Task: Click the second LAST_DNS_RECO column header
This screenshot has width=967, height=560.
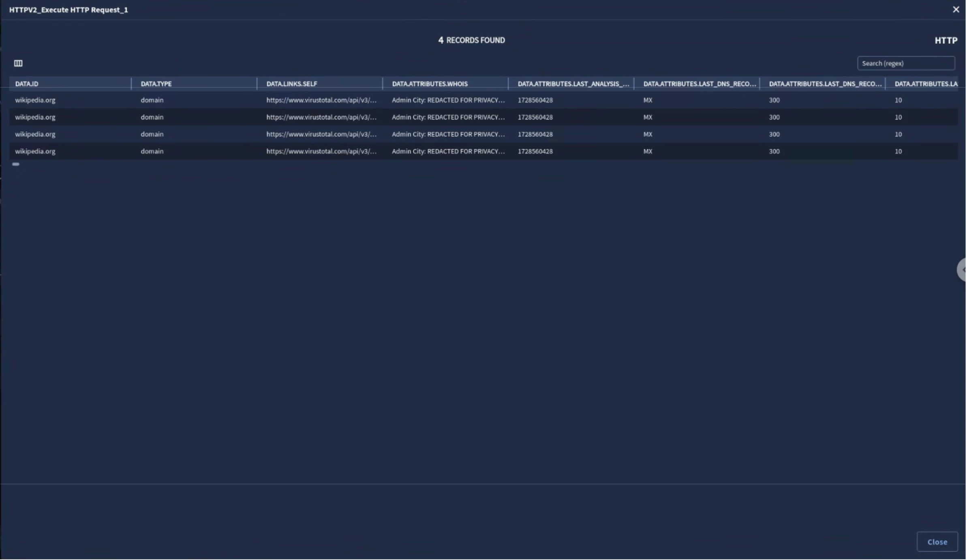Action: coord(826,84)
